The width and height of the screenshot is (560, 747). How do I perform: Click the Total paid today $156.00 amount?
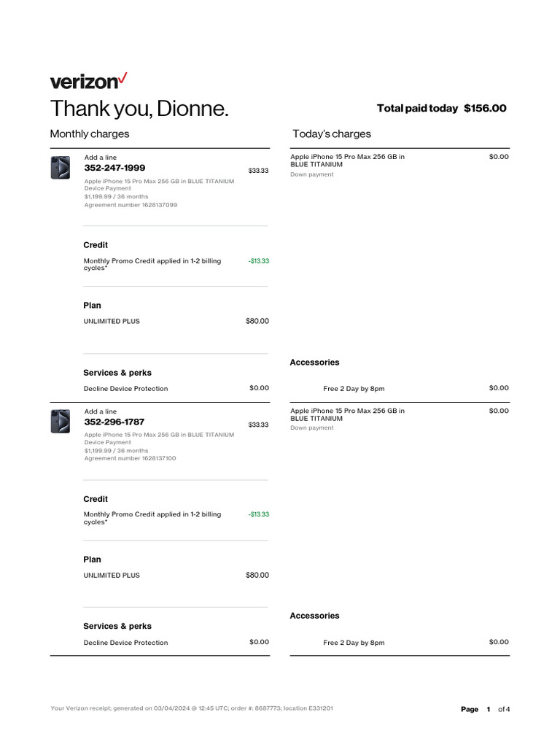(x=484, y=108)
